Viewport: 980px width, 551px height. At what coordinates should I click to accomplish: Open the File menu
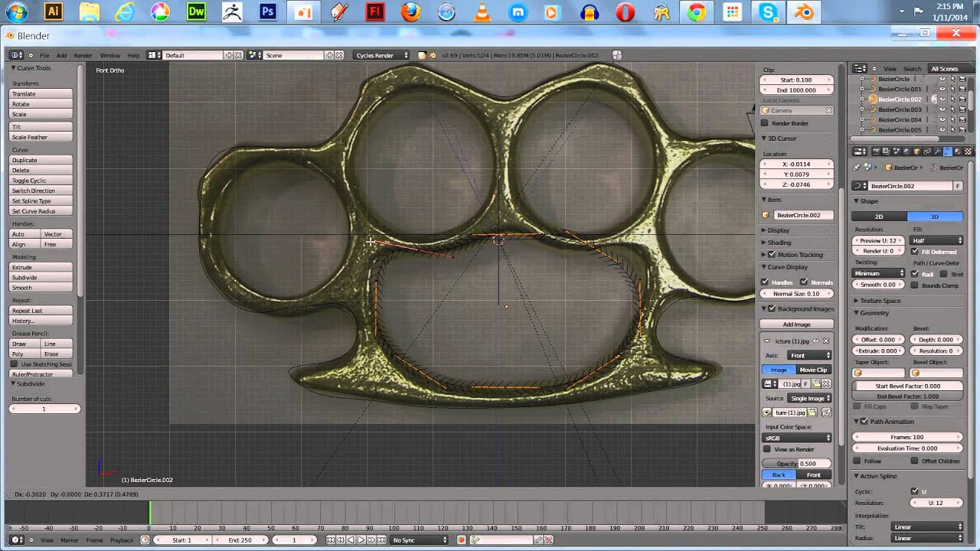(x=44, y=55)
